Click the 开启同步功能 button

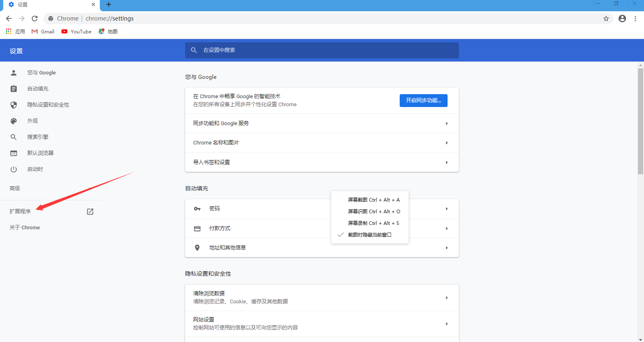pyautogui.click(x=423, y=101)
